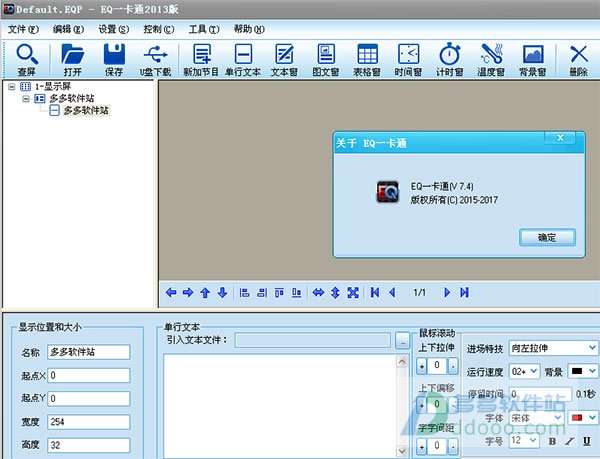Move window right with right arrow
Image resolution: width=600 pixels, height=459 pixels.
(188, 293)
